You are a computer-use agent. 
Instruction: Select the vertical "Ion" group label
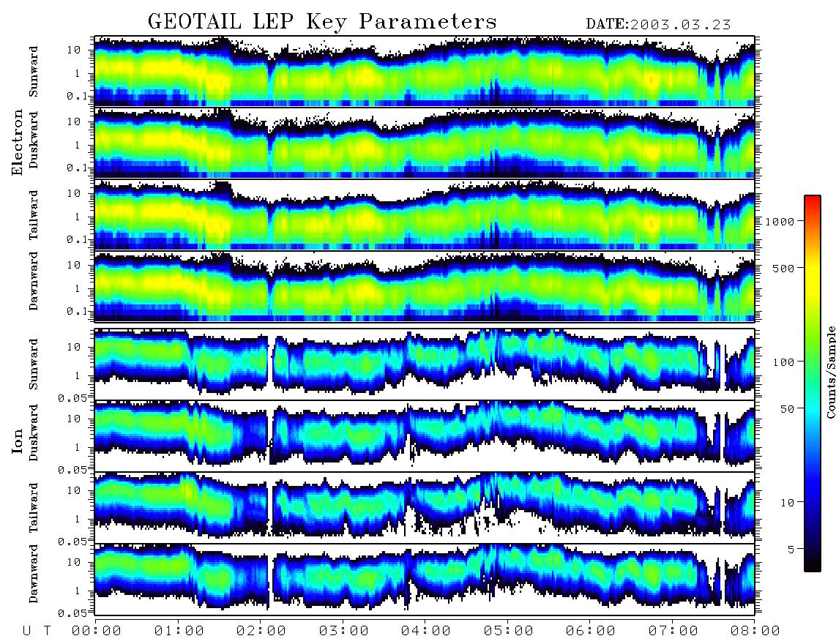click(18, 441)
